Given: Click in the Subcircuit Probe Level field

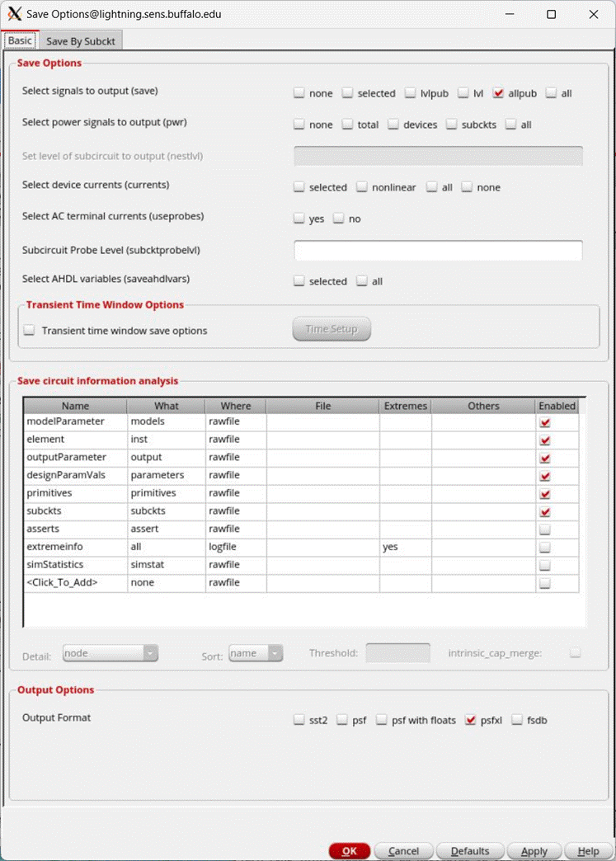Looking at the screenshot, I should tap(438, 251).
